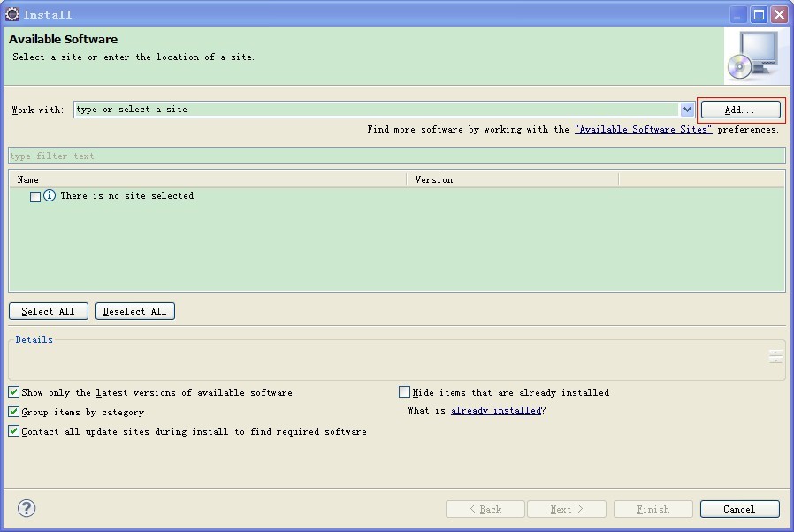Click the Eclipse icon in the title bar

[x=12, y=14]
